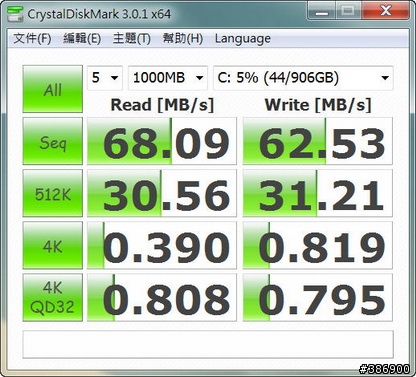
Task: Open the 文件(F) menu
Action: pos(32,39)
